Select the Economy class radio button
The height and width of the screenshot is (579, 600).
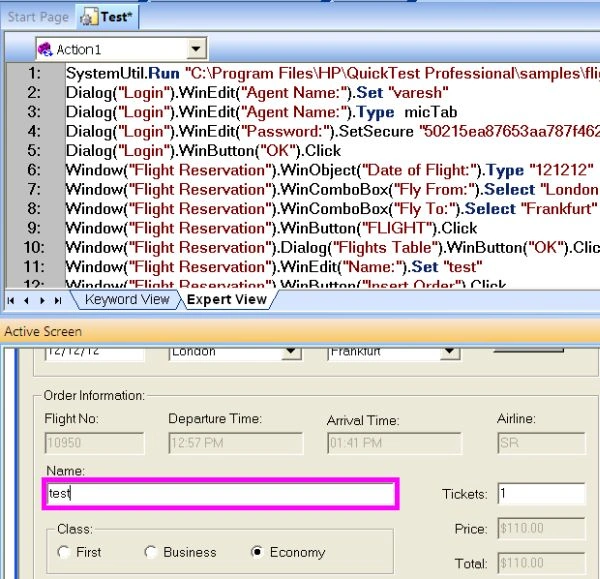257,552
